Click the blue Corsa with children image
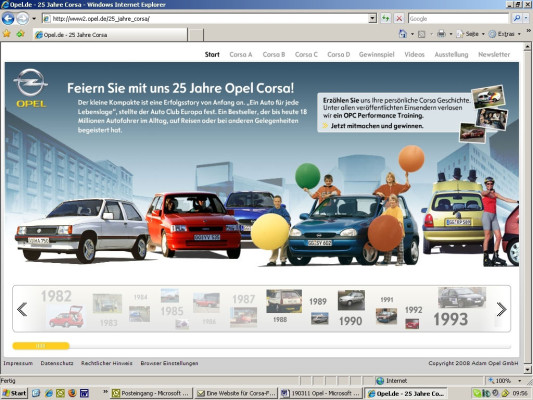Screen dimensions: 533x400 354,231
